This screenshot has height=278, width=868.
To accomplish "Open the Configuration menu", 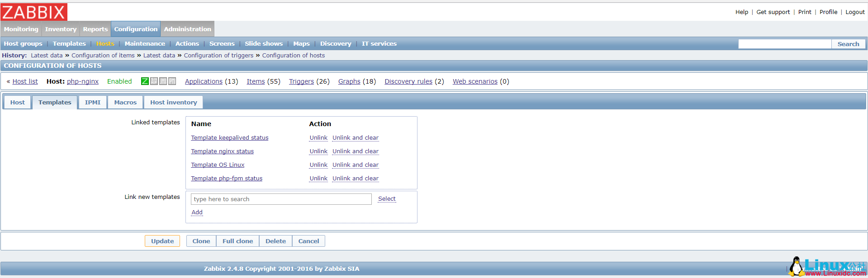I will (x=136, y=29).
